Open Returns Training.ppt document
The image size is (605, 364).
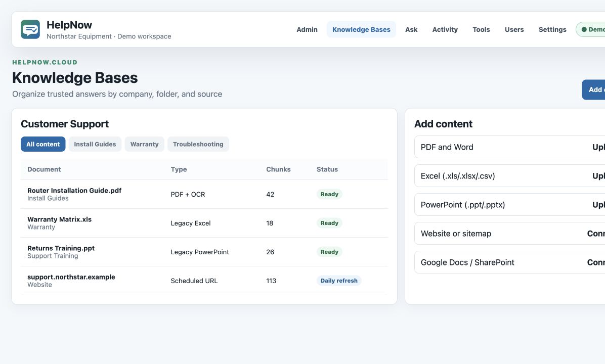[x=61, y=248]
